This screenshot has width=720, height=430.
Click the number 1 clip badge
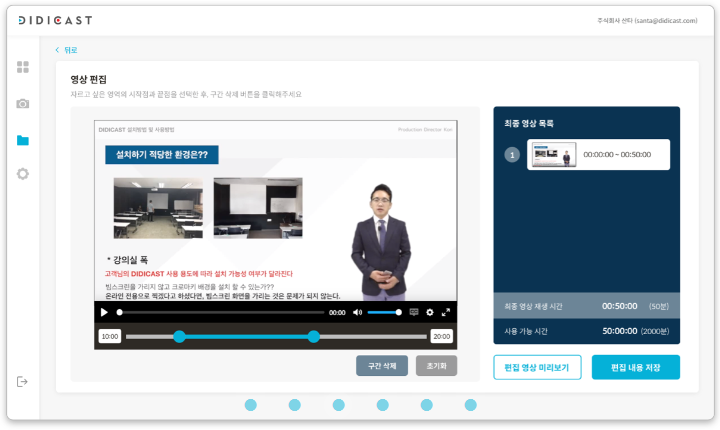(512, 155)
